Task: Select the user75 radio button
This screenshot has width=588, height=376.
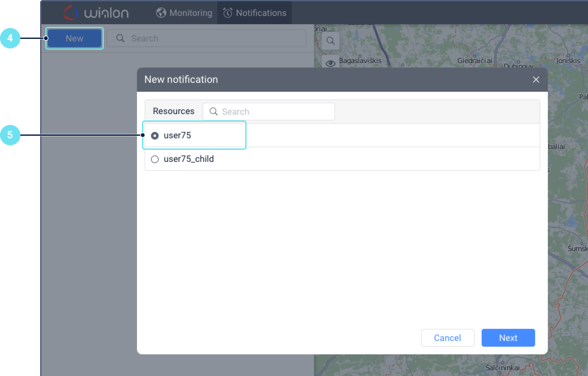Action: pyautogui.click(x=155, y=136)
